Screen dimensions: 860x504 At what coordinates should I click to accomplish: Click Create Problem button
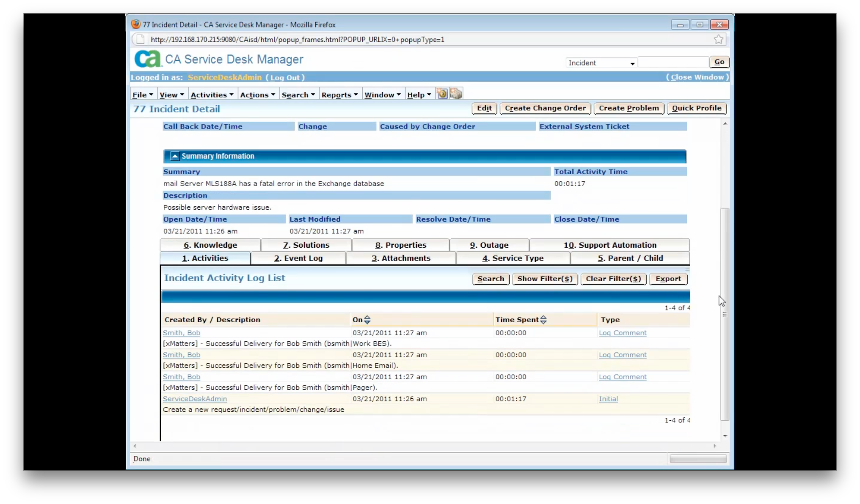click(629, 108)
